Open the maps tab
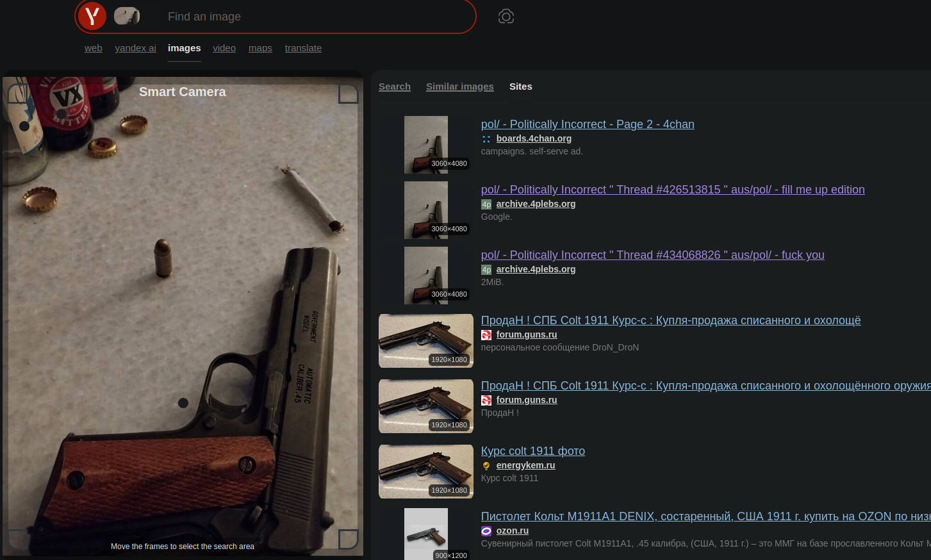 point(260,48)
